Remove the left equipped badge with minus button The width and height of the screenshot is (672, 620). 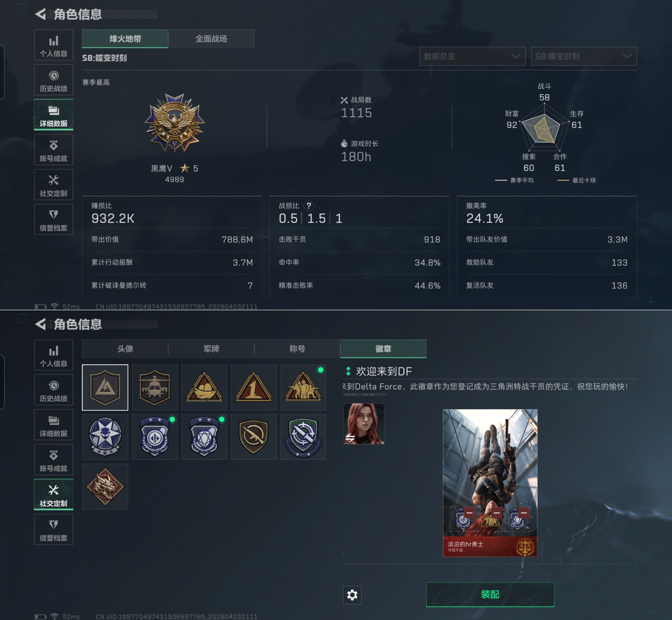point(469,513)
